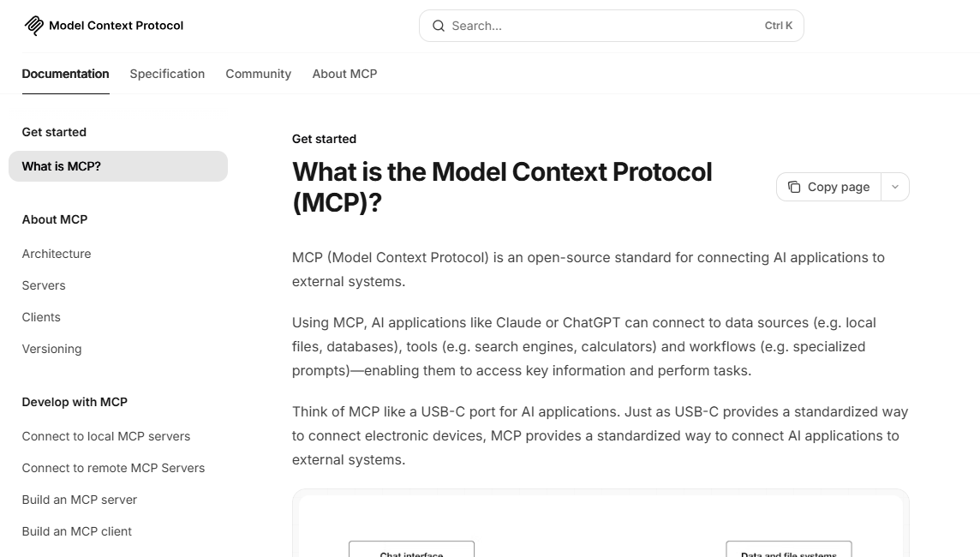The width and height of the screenshot is (980, 557).
Task: Navigate to the Architecture page
Action: point(57,254)
